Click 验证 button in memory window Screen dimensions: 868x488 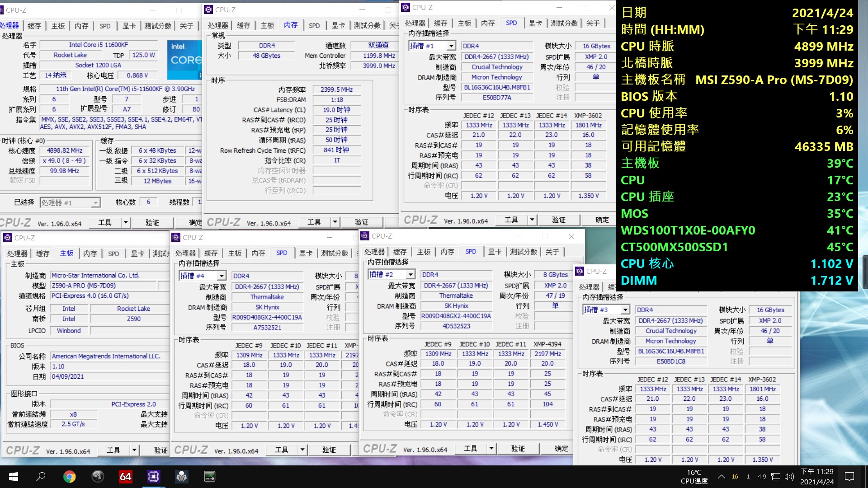pos(362,222)
